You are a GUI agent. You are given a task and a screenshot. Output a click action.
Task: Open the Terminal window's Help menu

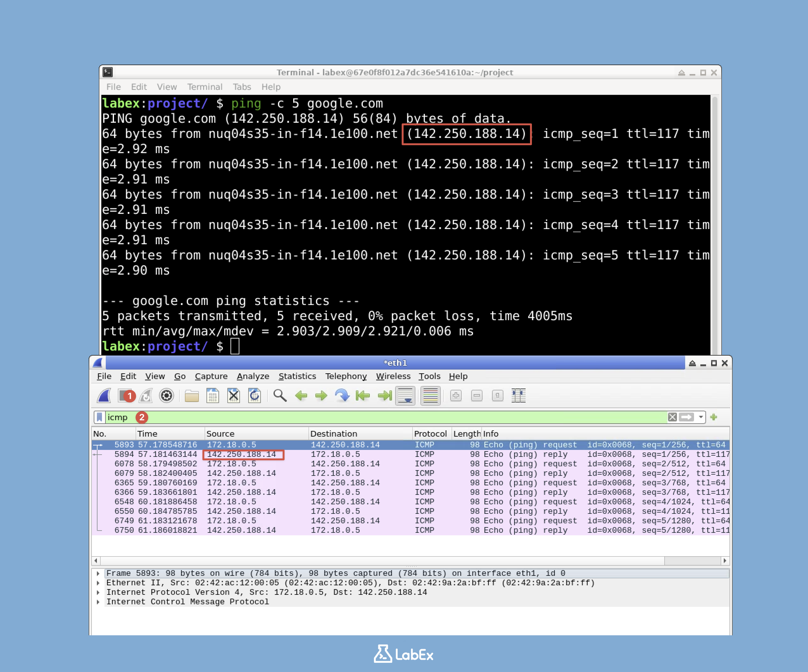271,87
